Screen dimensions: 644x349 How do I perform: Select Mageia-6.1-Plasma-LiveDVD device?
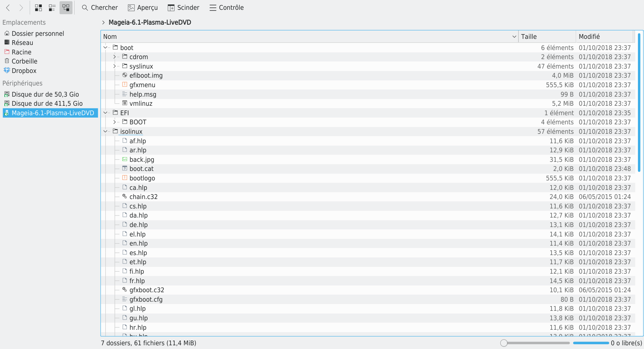point(50,113)
